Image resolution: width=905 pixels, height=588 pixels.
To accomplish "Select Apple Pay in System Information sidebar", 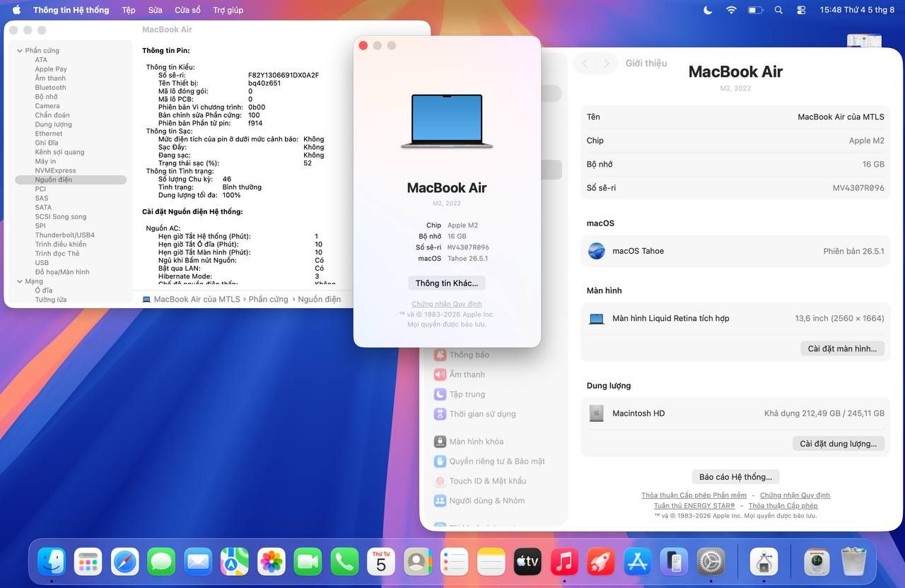I will tap(51, 69).
